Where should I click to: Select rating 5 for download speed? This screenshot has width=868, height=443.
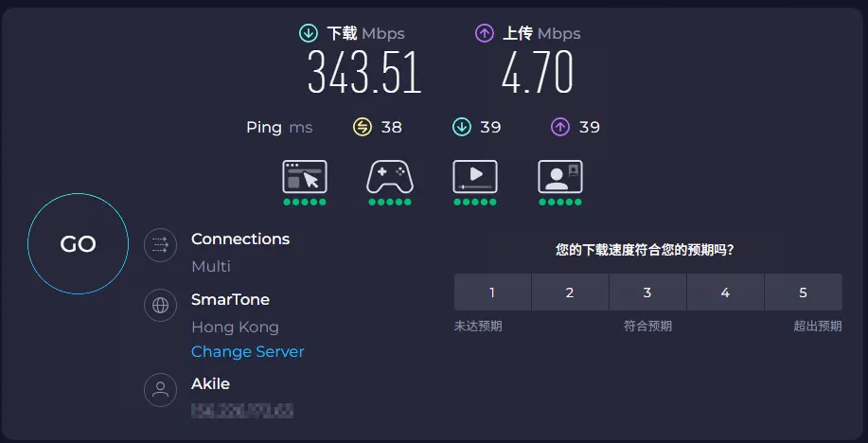pyautogui.click(x=803, y=292)
